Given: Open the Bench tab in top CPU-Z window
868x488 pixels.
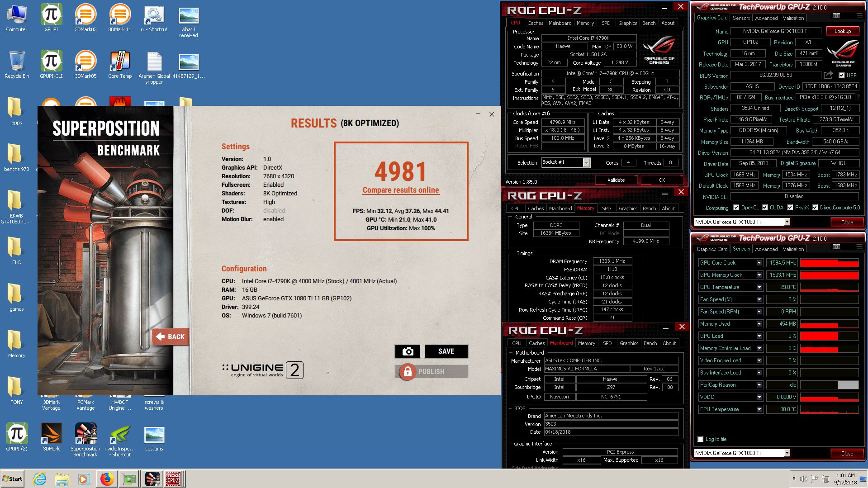Looking at the screenshot, I should [x=649, y=23].
